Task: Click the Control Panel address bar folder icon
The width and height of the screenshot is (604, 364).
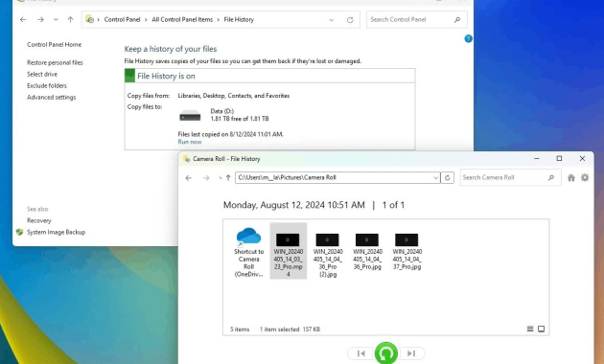Action: click(89, 19)
